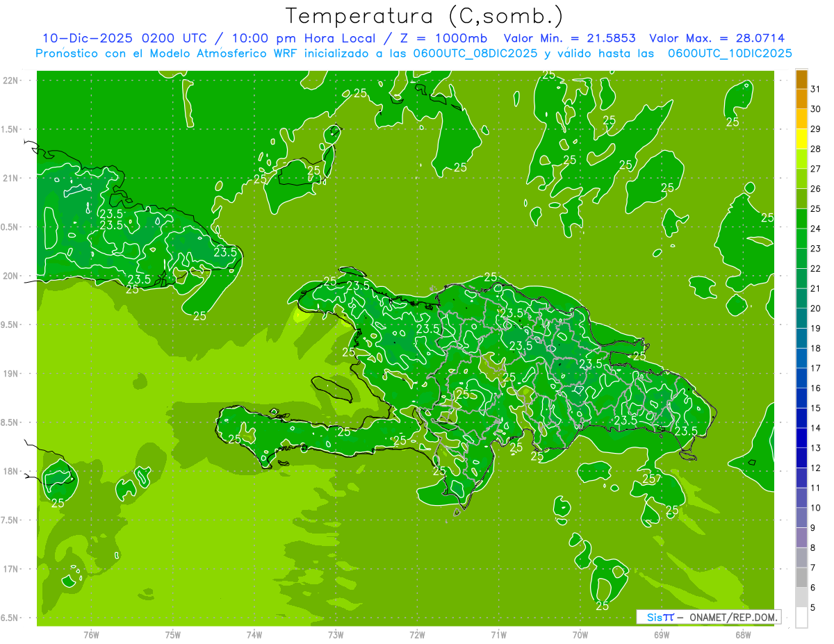The width and height of the screenshot is (834, 644).
Task: Click the '75W' longitude axis label
Action: 173,635
